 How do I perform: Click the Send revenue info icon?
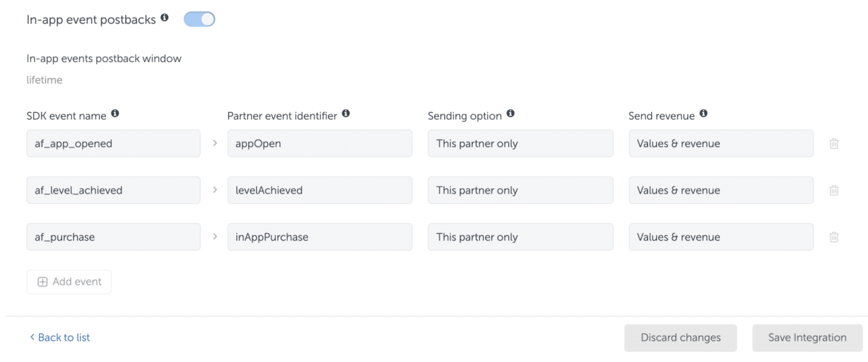(703, 113)
